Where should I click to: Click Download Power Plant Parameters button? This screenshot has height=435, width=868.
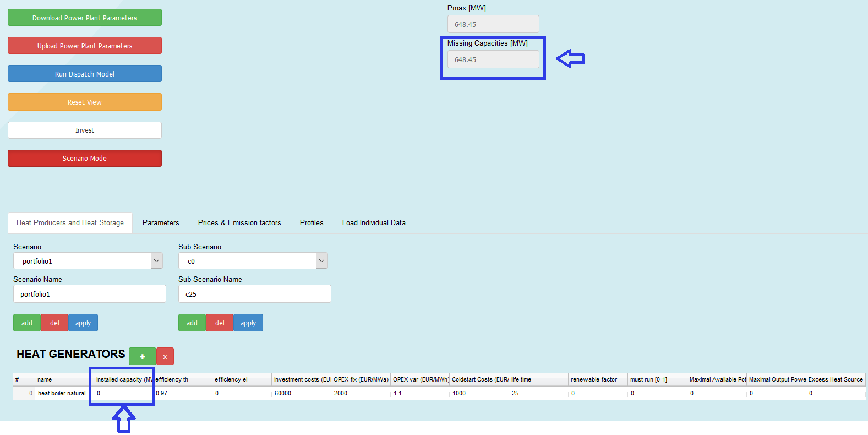click(85, 18)
